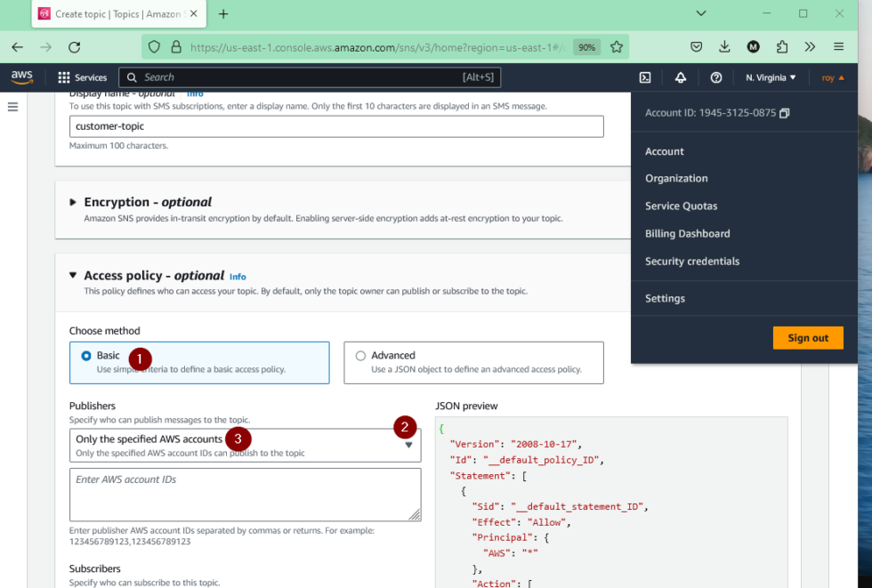Open Billing Dashboard from the account menu

pos(687,233)
